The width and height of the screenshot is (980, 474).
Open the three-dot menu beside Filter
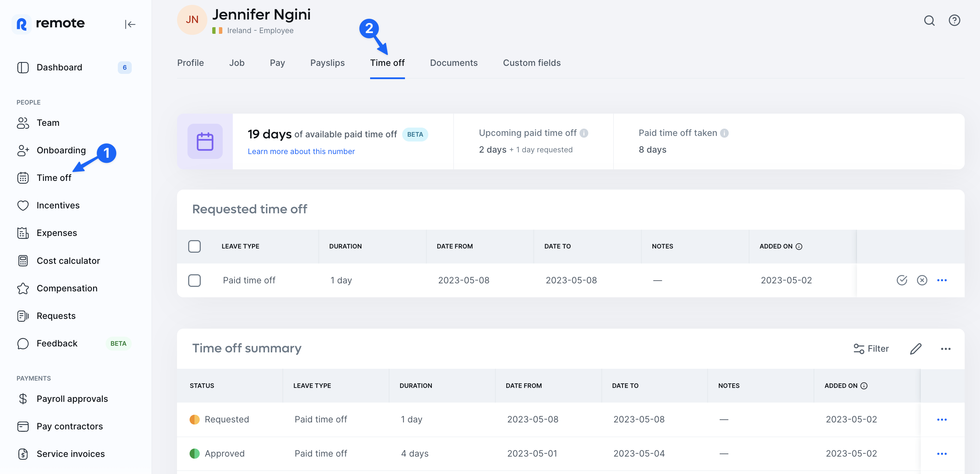946,349
